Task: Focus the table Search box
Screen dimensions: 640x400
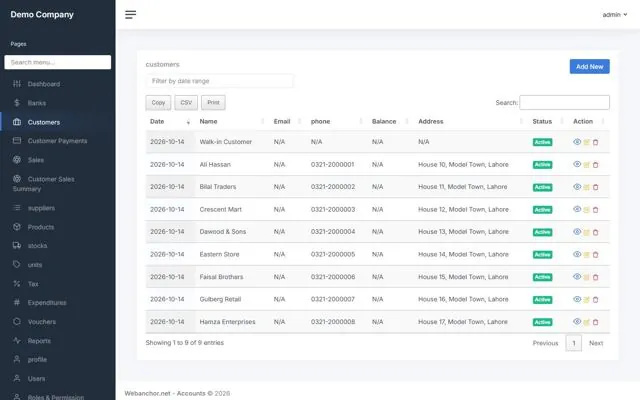Action: click(564, 102)
